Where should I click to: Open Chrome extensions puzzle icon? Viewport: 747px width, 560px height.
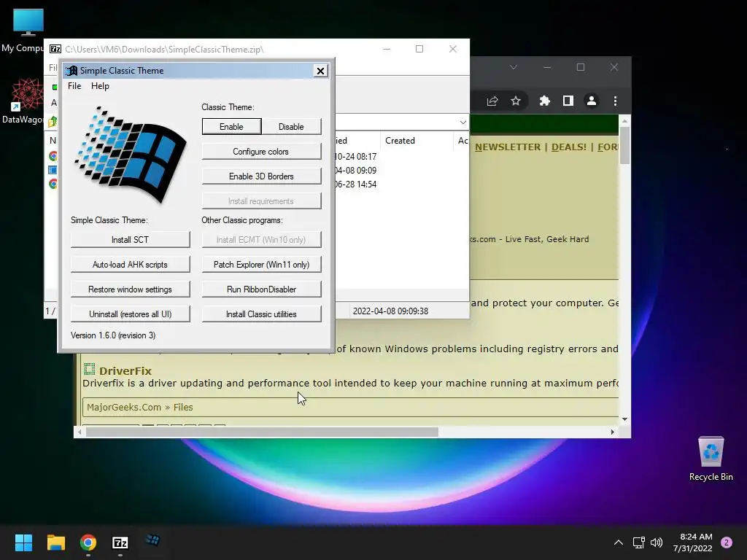click(x=544, y=101)
